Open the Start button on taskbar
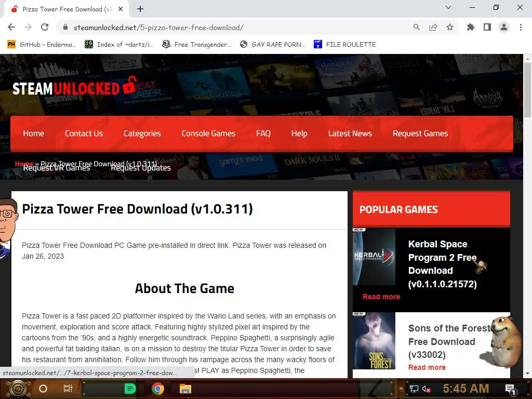Image resolution: width=532 pixels, height=399 pixels. pyautogui.click(x=18, y=389)
